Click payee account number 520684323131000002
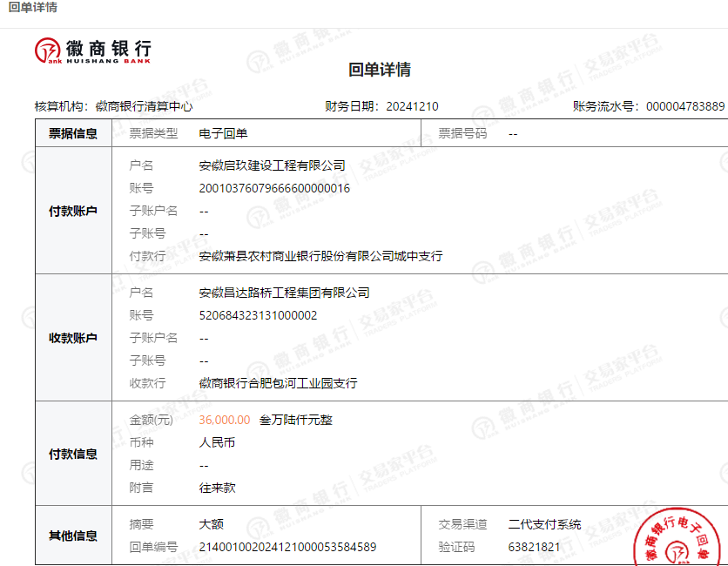The width and height of the screenshot is (728, 566). pyautogui.click(x=258, y=315)
